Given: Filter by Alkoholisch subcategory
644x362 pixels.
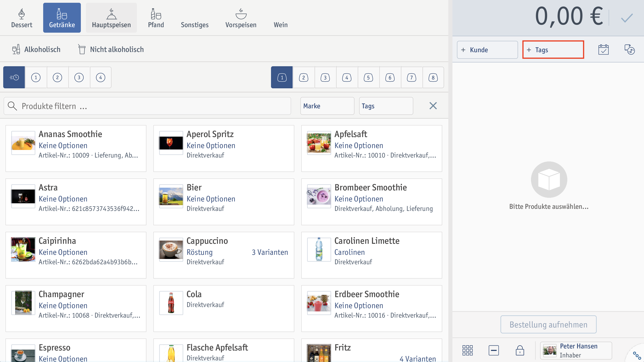Looking at the screenshot, I should coord(37,49).
